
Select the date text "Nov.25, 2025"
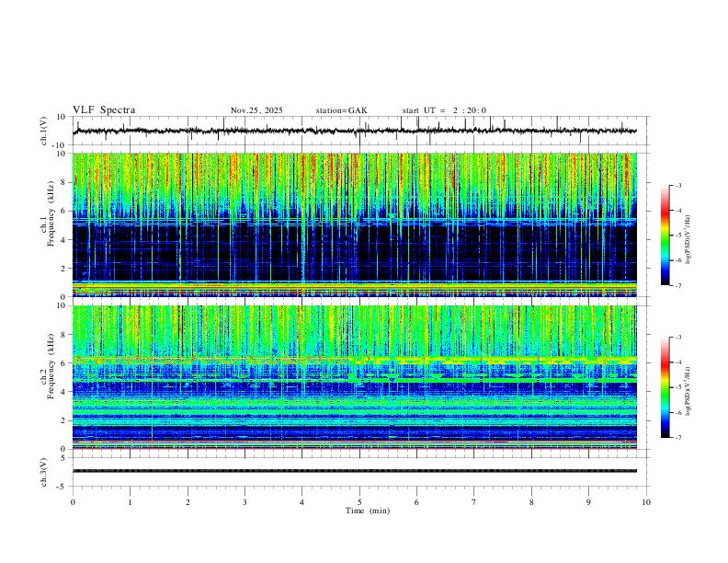point(256,110)
